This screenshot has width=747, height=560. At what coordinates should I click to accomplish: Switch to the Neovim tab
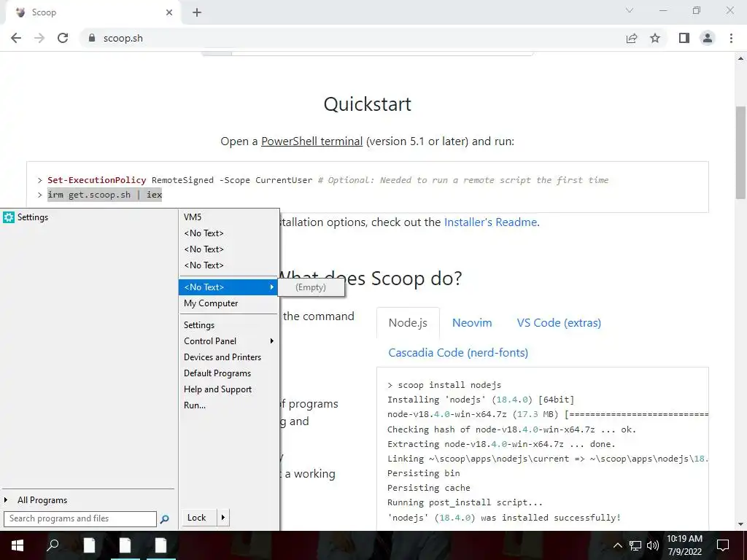pyautogui.click(x=472, y=323)
